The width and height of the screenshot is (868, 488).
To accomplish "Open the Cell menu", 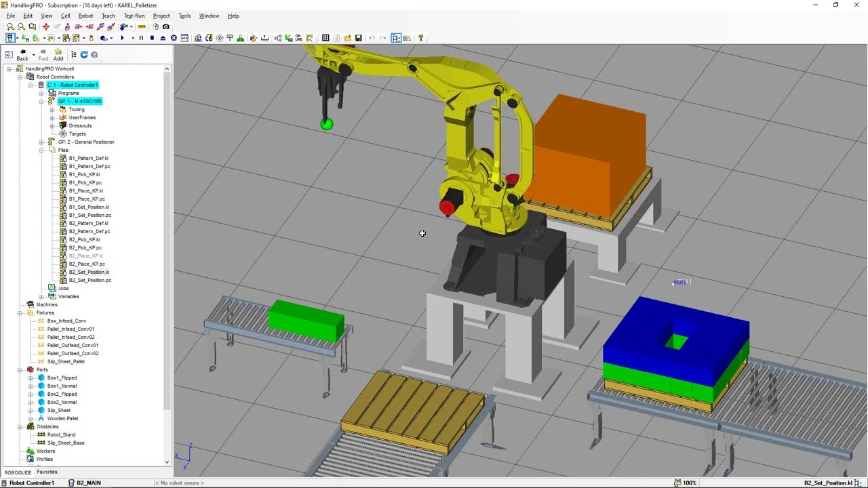I will pyautogui.click(x=65, y=16).
